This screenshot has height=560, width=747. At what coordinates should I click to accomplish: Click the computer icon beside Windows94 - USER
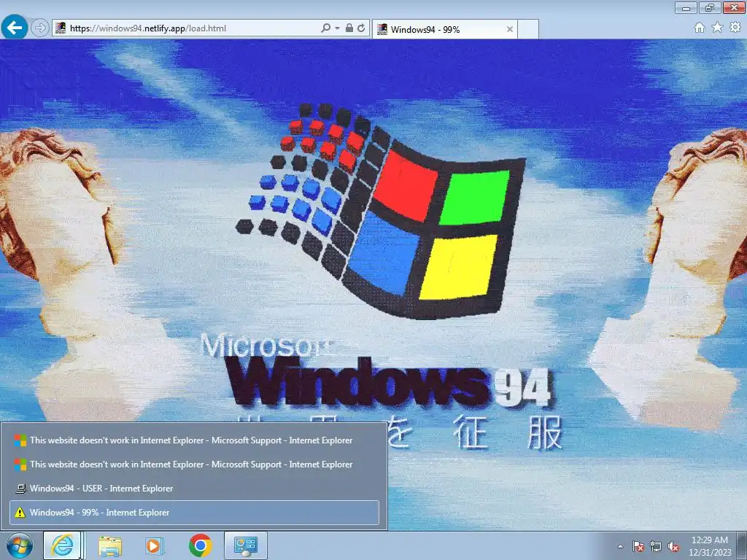click(x=20, y=488)
